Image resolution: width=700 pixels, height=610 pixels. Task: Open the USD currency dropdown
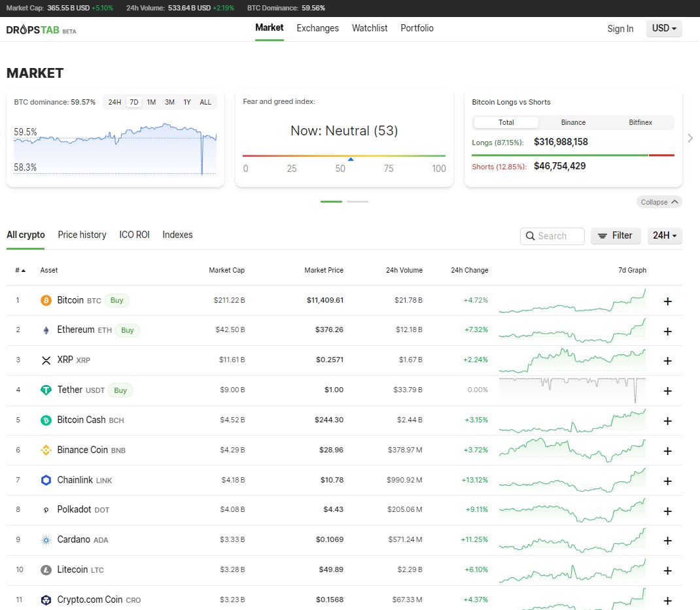point(664,29)
